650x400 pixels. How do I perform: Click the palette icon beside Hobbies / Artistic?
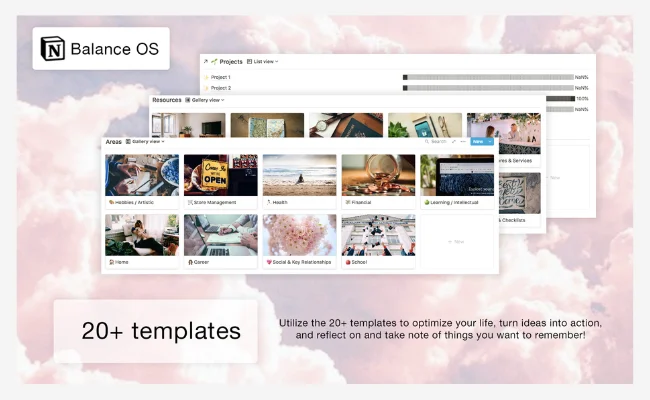pyautogui.click(x=111, y=202)
